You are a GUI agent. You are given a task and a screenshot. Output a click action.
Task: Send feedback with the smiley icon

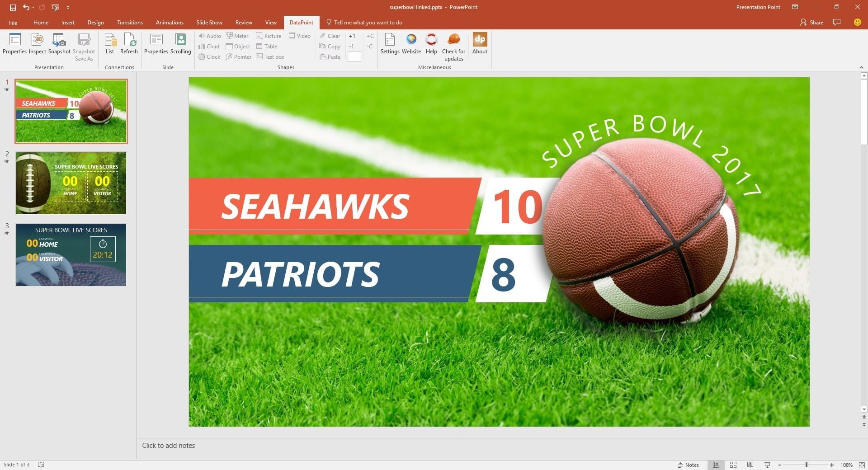(857, 22)
